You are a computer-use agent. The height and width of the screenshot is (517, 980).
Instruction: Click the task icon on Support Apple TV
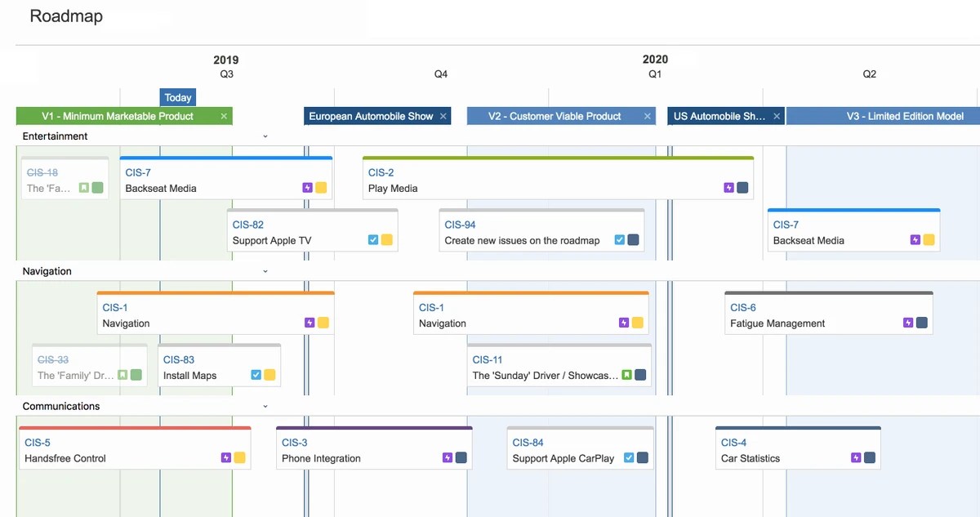(373, 240)
